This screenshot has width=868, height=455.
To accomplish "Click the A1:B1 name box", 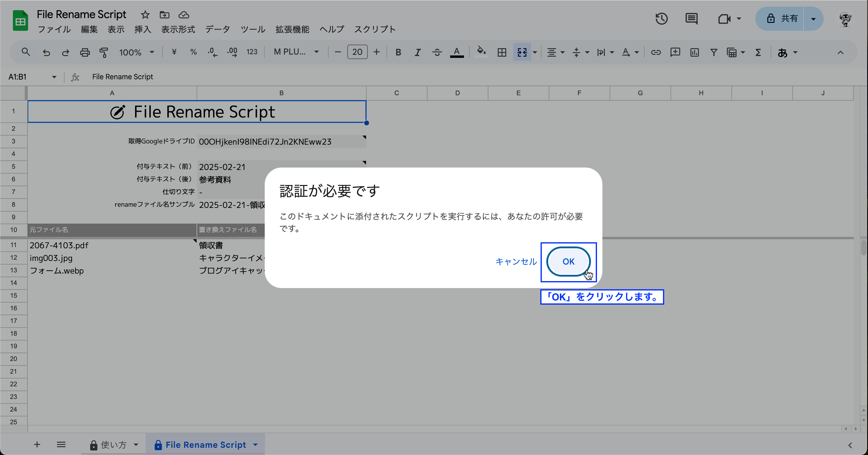I will click(x=32, y=77).
